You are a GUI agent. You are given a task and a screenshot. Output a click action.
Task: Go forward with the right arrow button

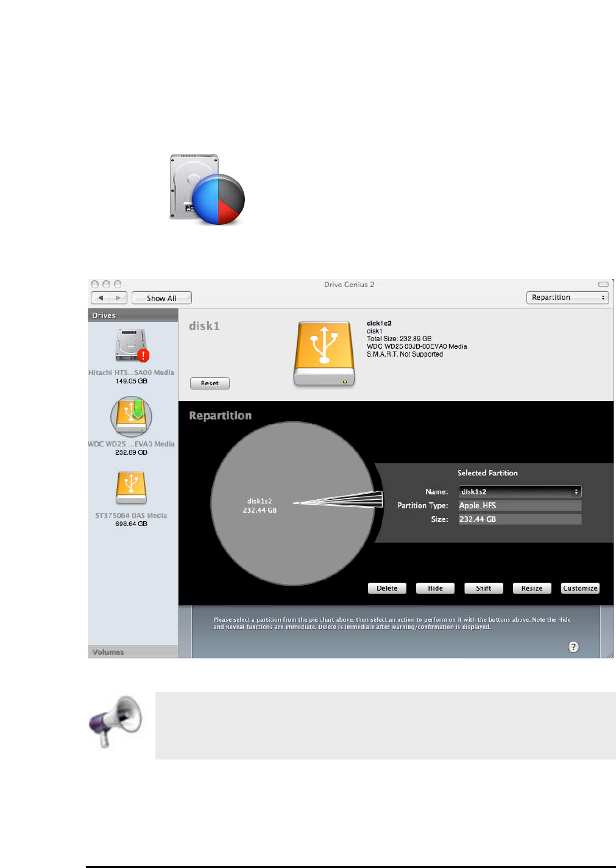tap(118, 298)
